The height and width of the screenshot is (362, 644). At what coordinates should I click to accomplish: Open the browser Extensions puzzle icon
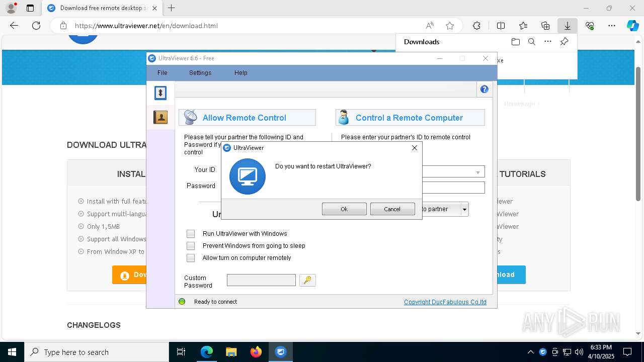coord(476,26)
